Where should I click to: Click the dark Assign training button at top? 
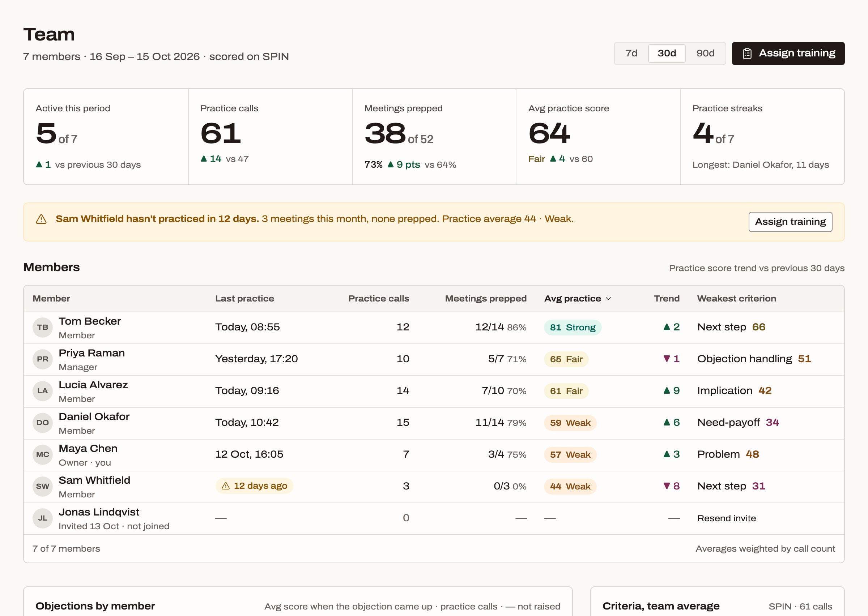pyautogui.click(x=788, y=54)
